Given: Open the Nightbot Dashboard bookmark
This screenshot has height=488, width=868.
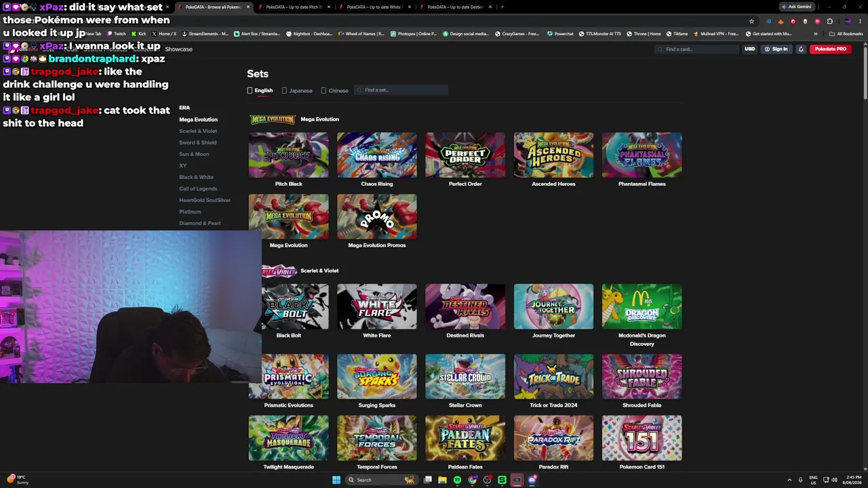Looking at the screenshot, I should click(x=309, y=33).
